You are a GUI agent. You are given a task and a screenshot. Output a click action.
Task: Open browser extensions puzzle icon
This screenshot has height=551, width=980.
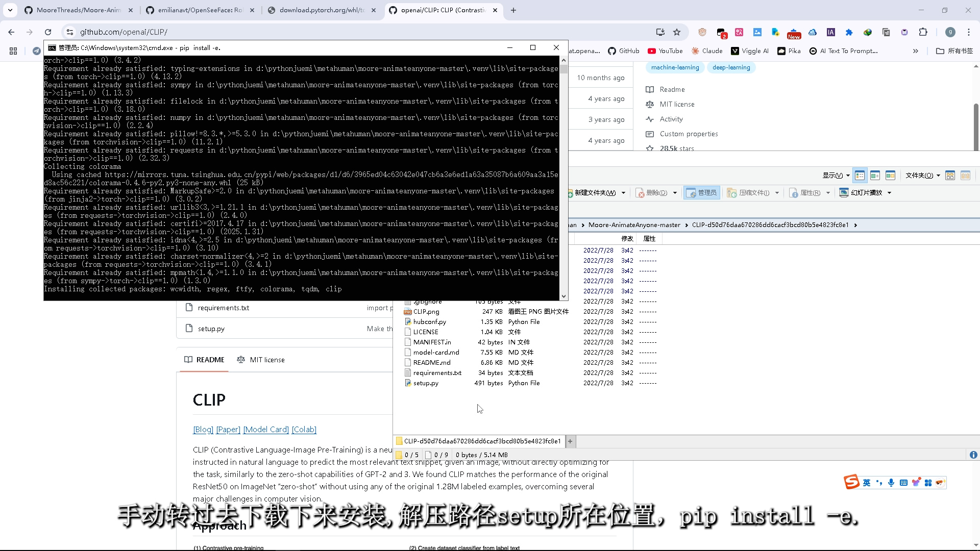click(923, 32)
